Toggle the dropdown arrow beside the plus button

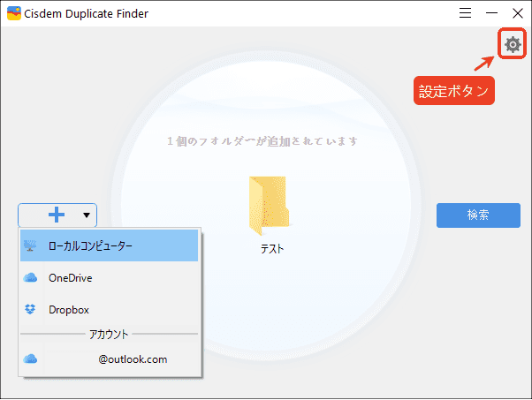[87, 215]
